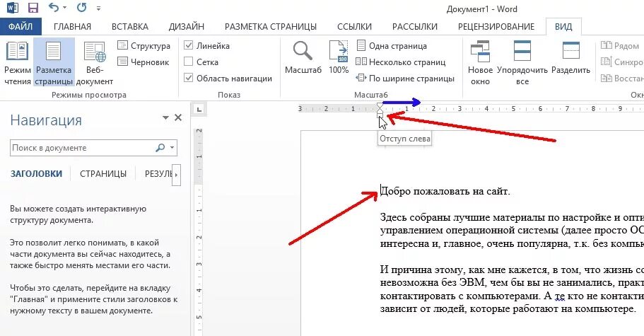Close the Навигация pane
644x336 pixels.
pos(178,117)
